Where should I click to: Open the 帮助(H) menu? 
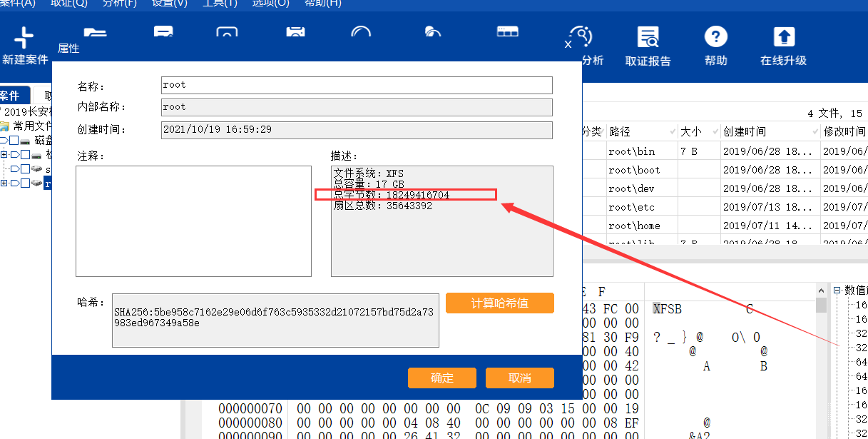(x=322, y=4)
